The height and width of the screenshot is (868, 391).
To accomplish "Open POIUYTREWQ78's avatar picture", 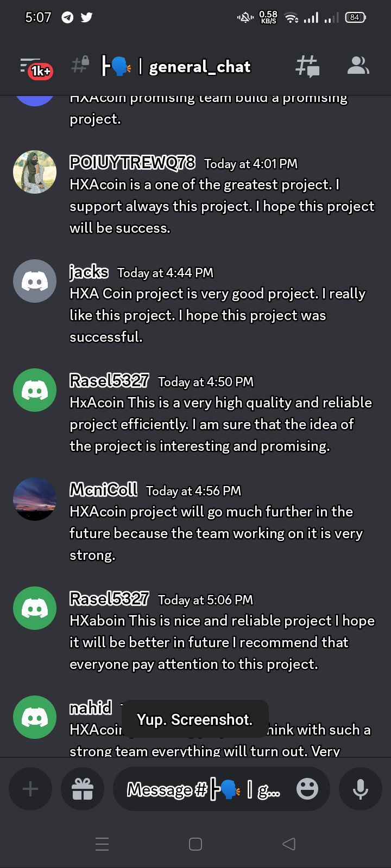I will click(x=35, y=172).
